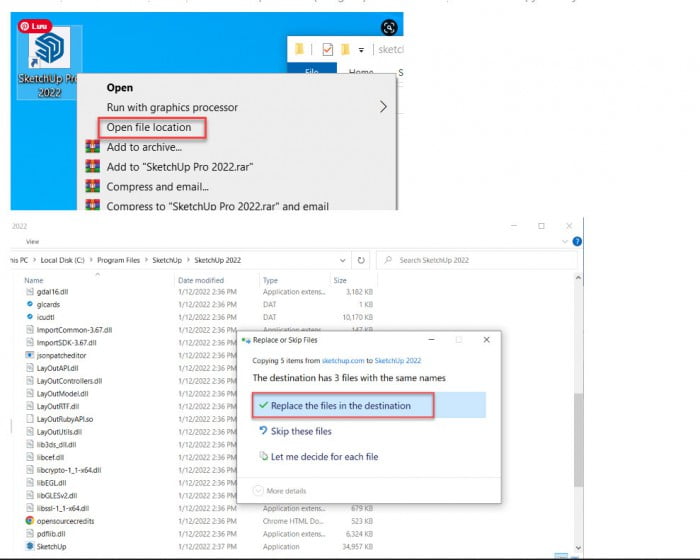The image size is (700, 560).
Task: Click the gIcards file icon
Action: [x=29, y=303]
